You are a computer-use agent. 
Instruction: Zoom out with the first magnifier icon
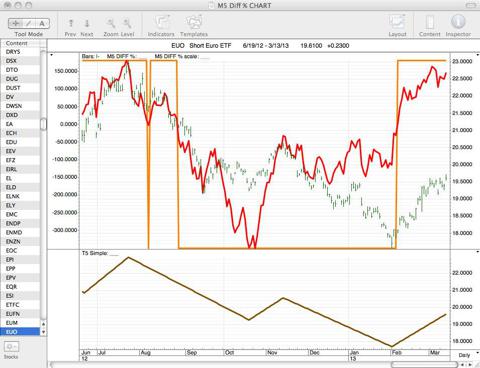111,23
